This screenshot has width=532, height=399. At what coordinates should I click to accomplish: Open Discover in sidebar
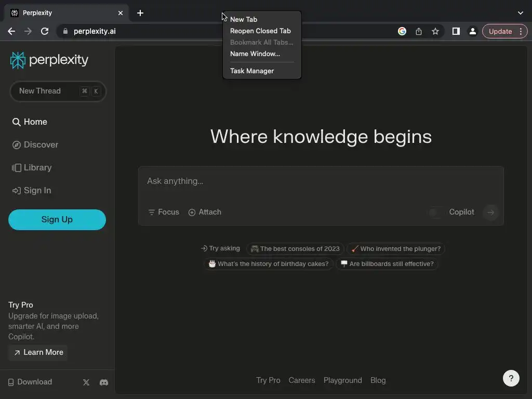35,145
